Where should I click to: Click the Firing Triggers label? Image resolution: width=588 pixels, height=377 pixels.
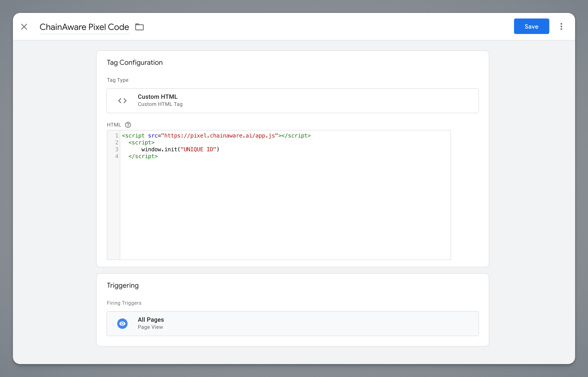(124, 303)
